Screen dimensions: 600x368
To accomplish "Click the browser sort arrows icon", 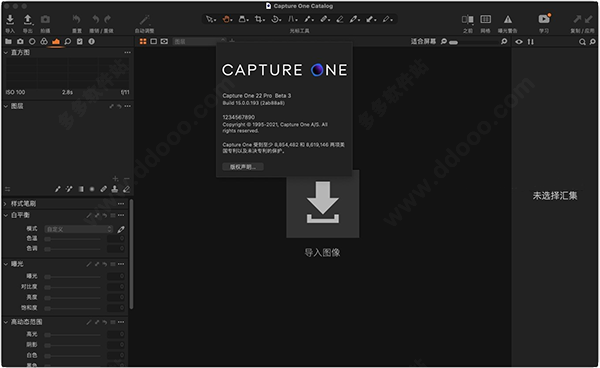I will [x=530, y=42].
